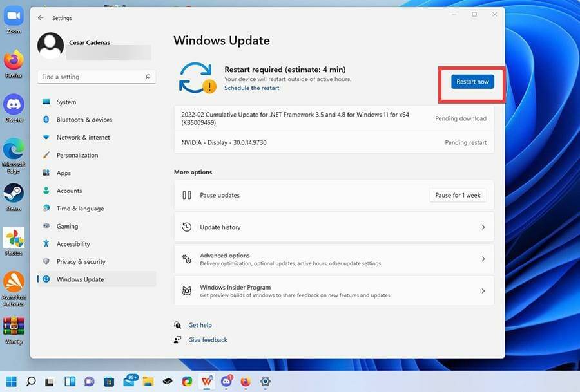580x392 pixels.
Task: Expand Advanced options settings
Action: (334, 259)
